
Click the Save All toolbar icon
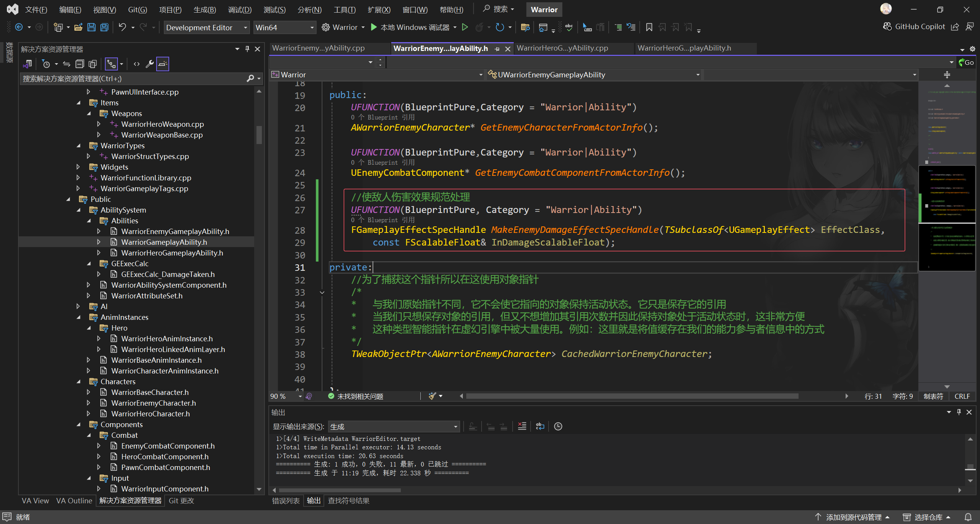(105, 27)
